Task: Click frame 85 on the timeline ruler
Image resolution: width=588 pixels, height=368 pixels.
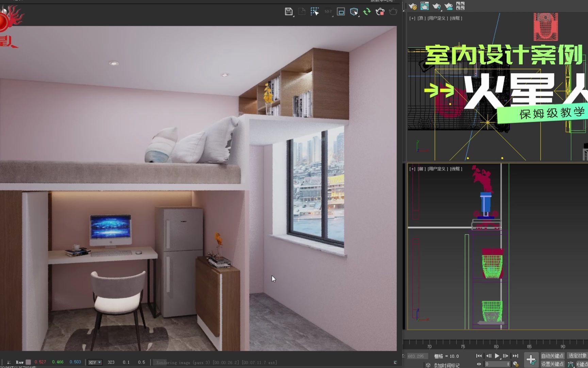Action: (x=529, y=347)
